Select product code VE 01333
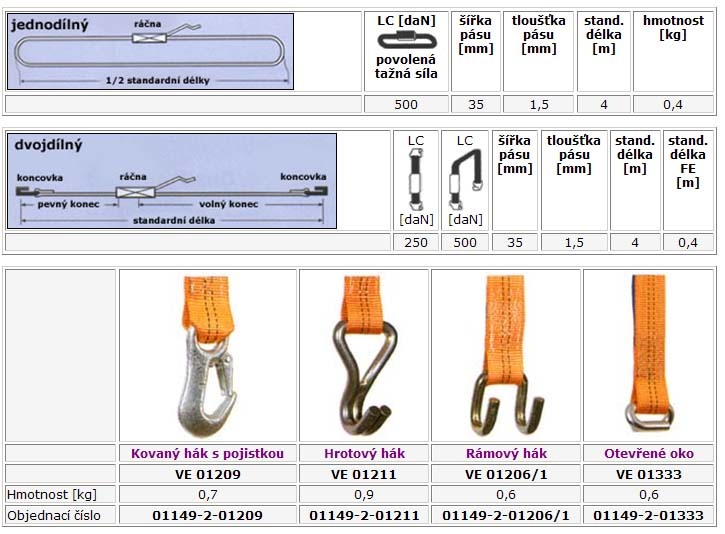 [649, 474]
